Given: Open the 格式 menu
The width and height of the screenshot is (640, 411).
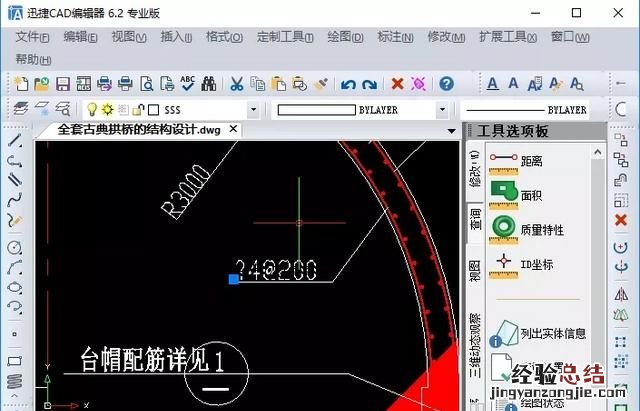Looking at the screenshot, I should click(x=224, y=37).
